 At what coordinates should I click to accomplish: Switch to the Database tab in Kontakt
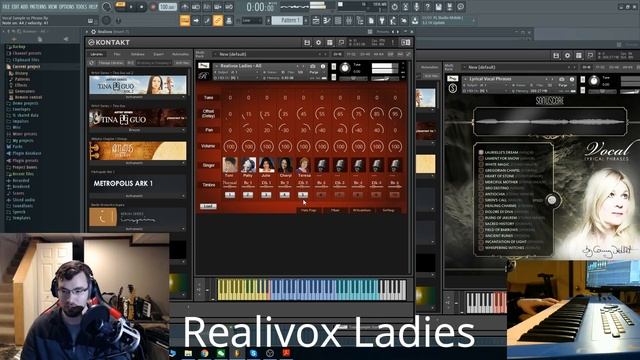pos(138,54)
